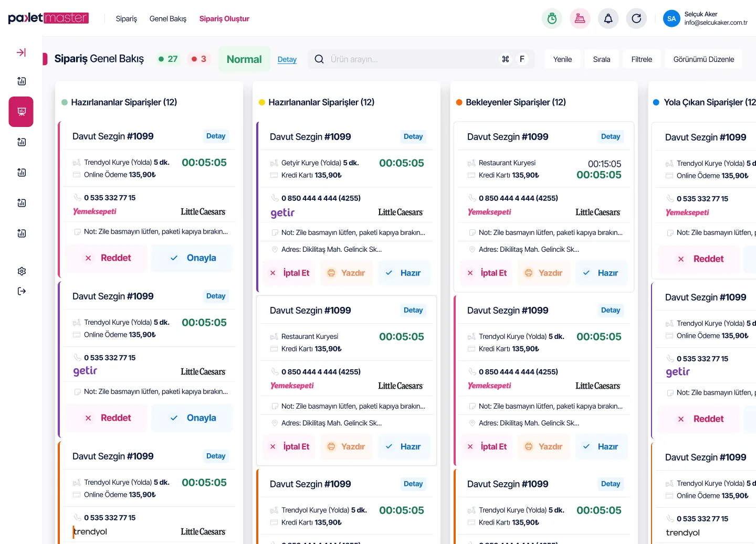Image resolution: width=756 pixels, height=544 pixels.
Task: Open Detay on the Bekleyenler 00:15:05 card
Action: click(x=611, y=136)
